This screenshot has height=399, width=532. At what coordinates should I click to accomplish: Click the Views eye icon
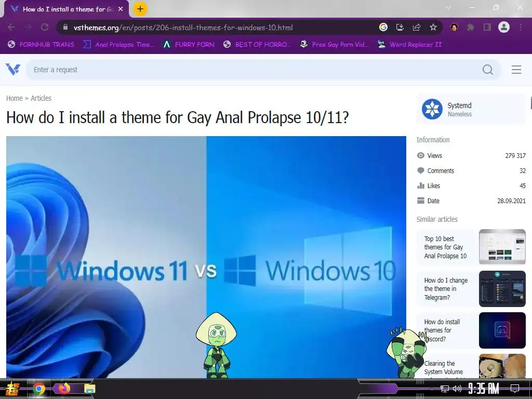click(421, 155)
